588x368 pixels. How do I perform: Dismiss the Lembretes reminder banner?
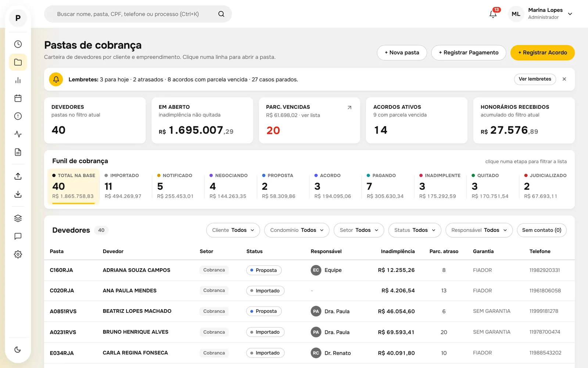coord(564,79)
